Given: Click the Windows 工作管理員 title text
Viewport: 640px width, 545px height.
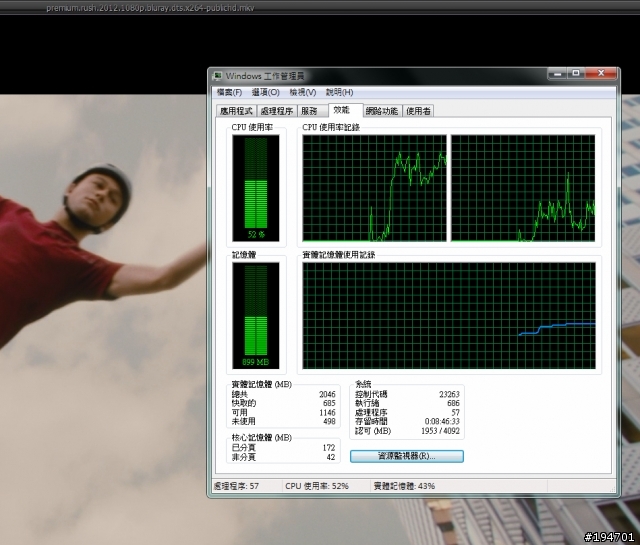Looking at the screenshot, I should (x=265, y=76).
